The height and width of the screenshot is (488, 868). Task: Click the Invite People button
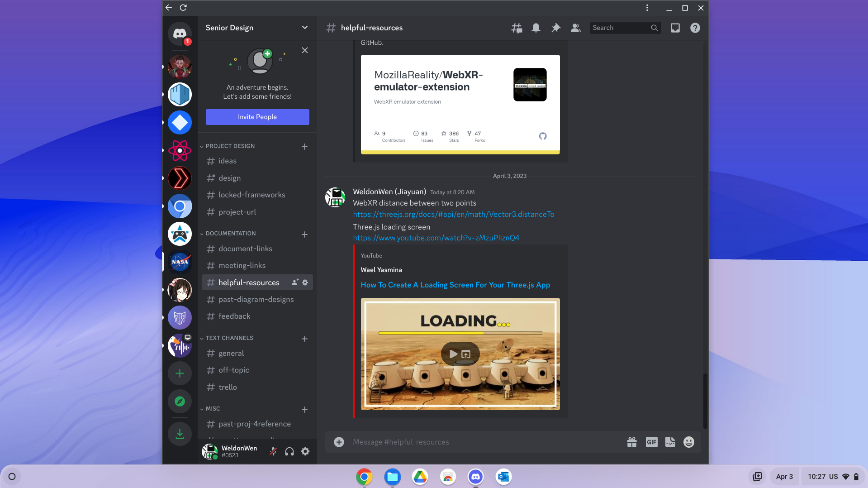coord(257,117)
